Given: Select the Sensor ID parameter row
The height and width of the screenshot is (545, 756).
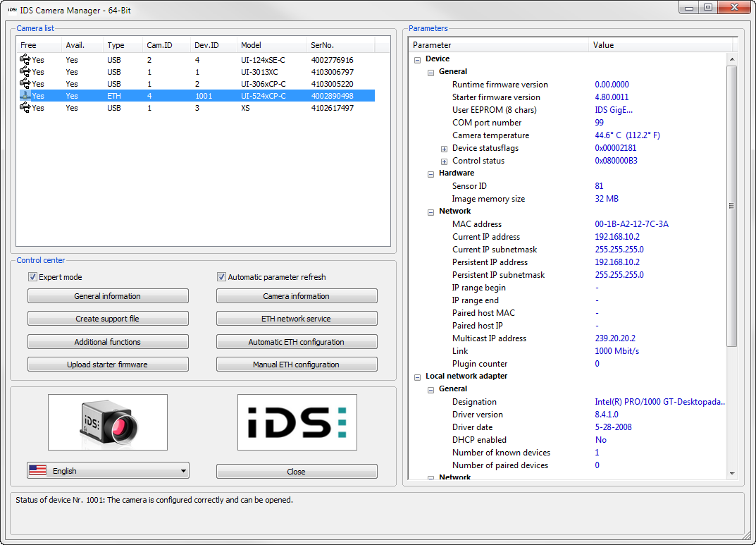Looking at the screenshot, I should pos(567,185).
